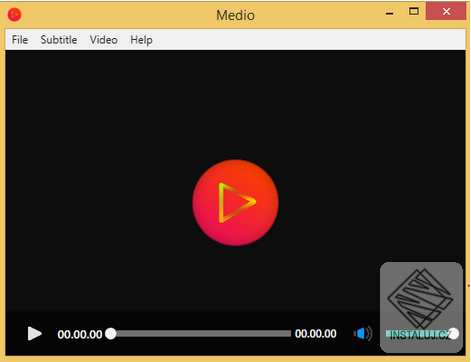Open the Help menu
This screenshot has height=362, width=471.
pyautogui.click(x=141, y=40)
